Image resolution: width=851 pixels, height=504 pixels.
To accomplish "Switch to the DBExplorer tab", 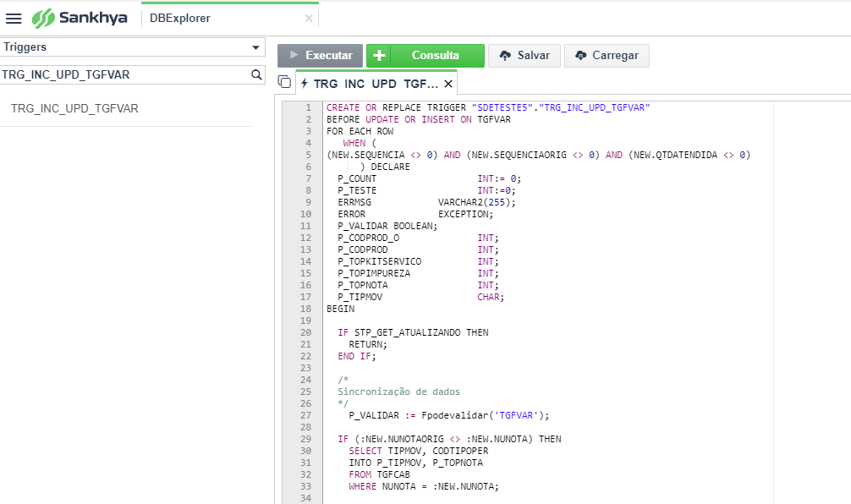I will pos(179,18).
